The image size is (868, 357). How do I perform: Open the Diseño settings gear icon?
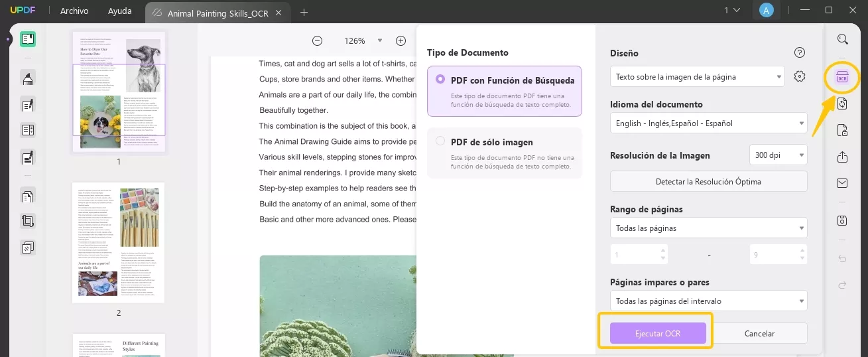[x=800, y=76]
